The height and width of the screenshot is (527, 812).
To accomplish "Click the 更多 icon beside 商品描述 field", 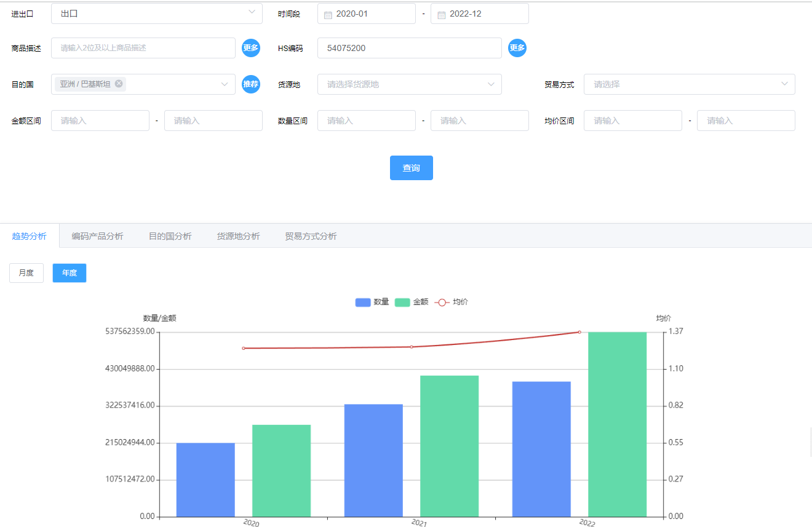I will point(251,48).
